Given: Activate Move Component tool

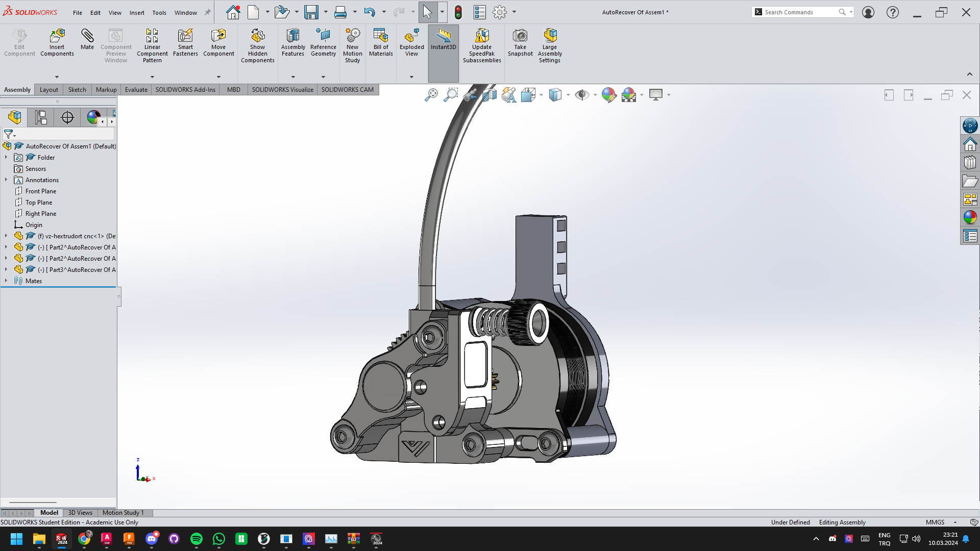Looking at the screenshot, I should tap(218, 42).
